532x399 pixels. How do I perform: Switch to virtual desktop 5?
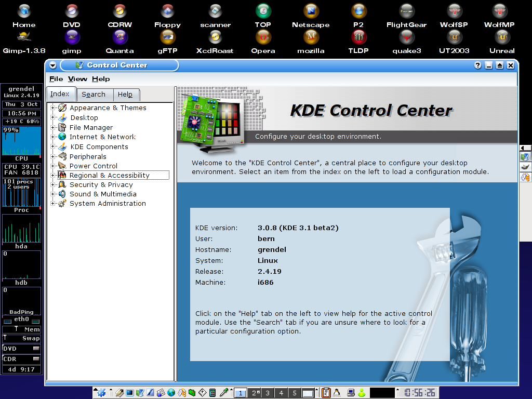(x=295, y=393)
